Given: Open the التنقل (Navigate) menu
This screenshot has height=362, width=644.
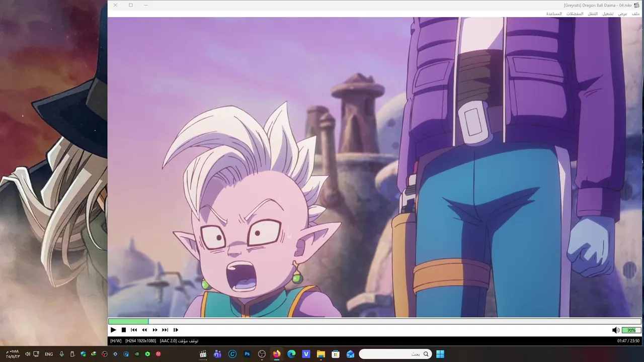Looking at the screenshot, I should [x=593, y=14].
